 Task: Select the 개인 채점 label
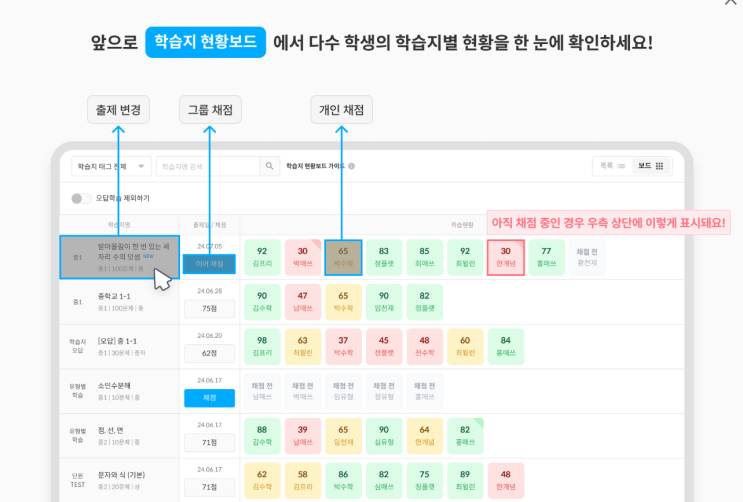[342, 110]
